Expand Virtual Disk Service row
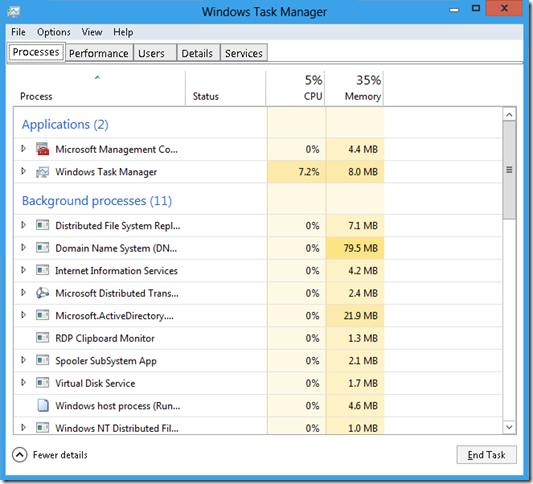533x484 pixels. (23, 382)
